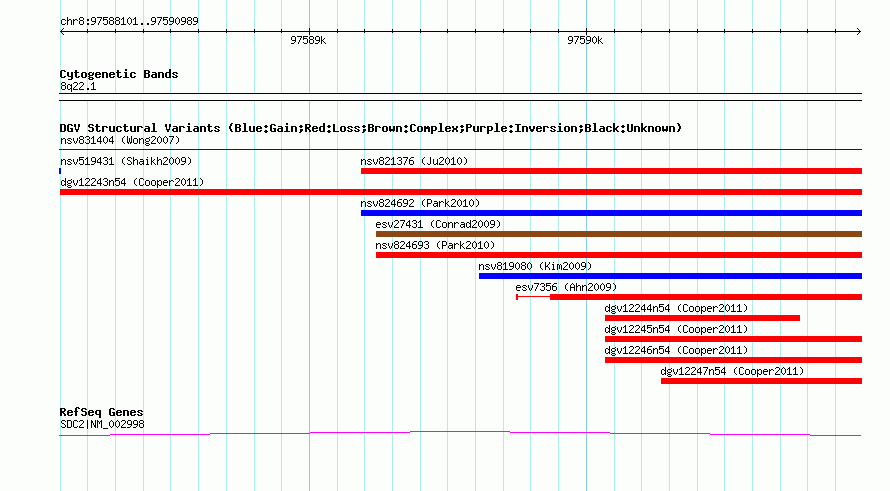Click the right arrowhead of the ruler
Screen dimensions: 890x491
coord(859,32)
